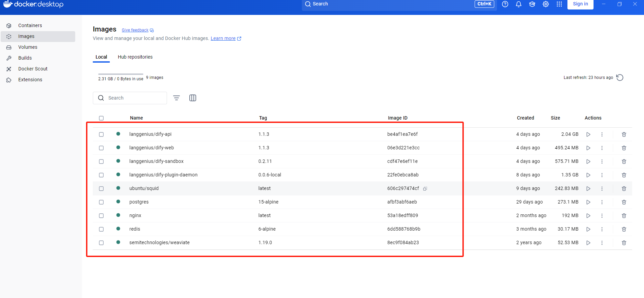
Task: Delete the langgenius/dify-plugin-daemon image
Action: (624, 175)
